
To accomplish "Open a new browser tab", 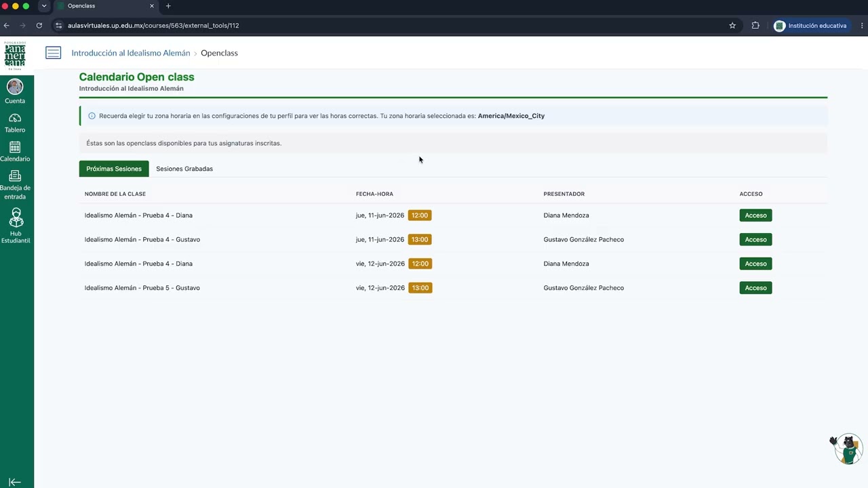I will pos(168,6).
